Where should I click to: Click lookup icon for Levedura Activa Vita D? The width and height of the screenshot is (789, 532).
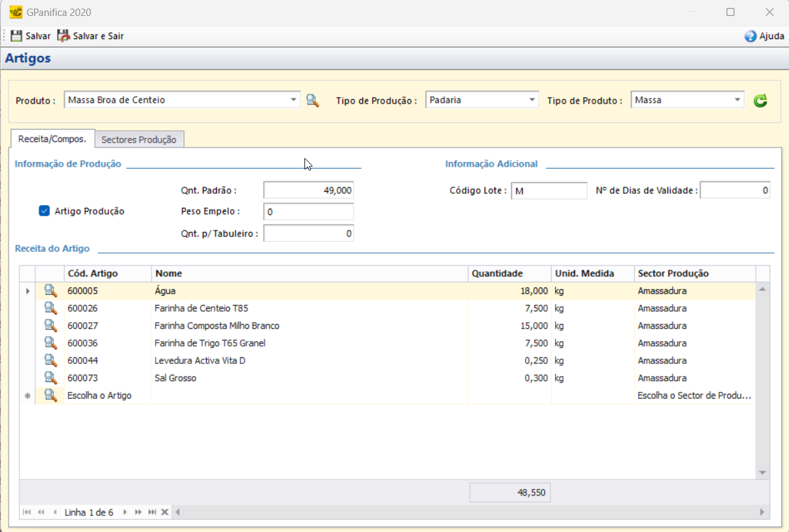[x=51, y=361]
